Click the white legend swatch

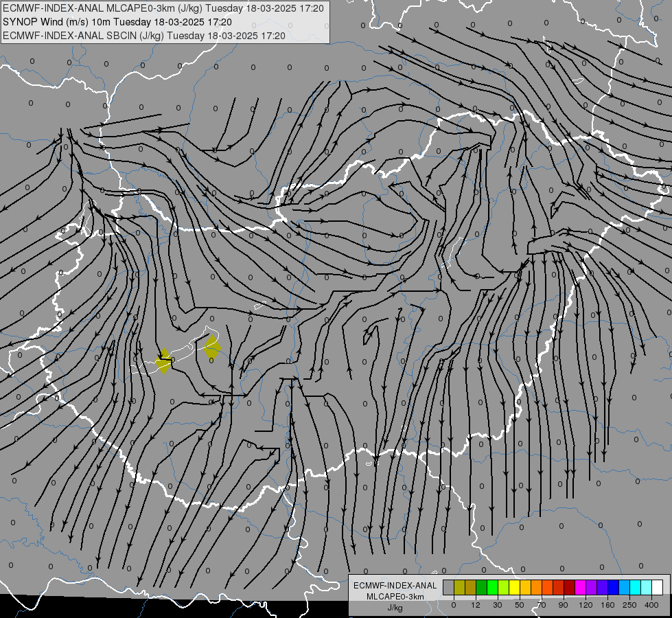pyautogui.click(x=658, y=588)
